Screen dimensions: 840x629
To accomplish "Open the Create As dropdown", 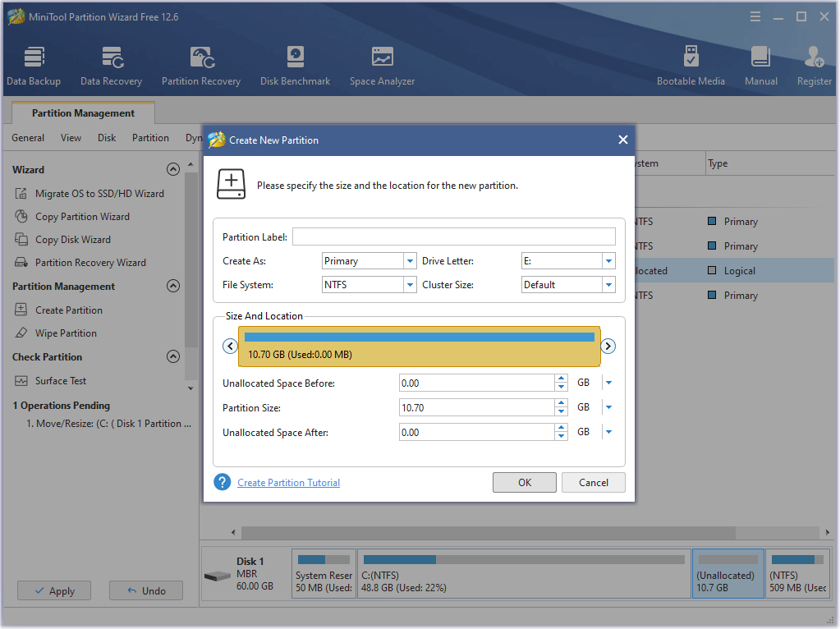I will coord(410,261).
